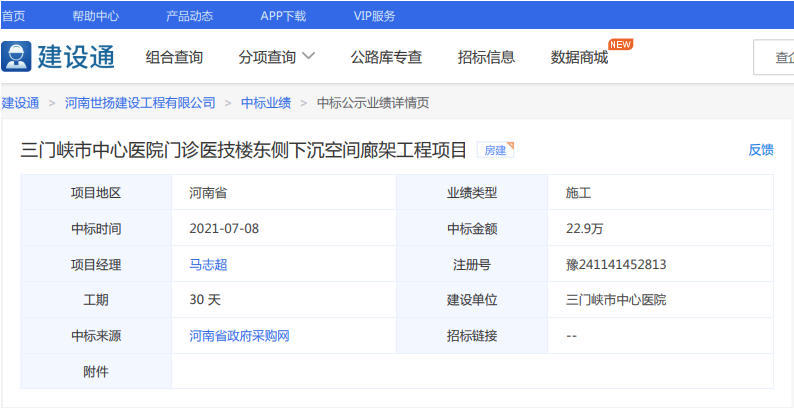Click the 建设通 logo icon
The image size is (794, 408).
pos(16,57)
